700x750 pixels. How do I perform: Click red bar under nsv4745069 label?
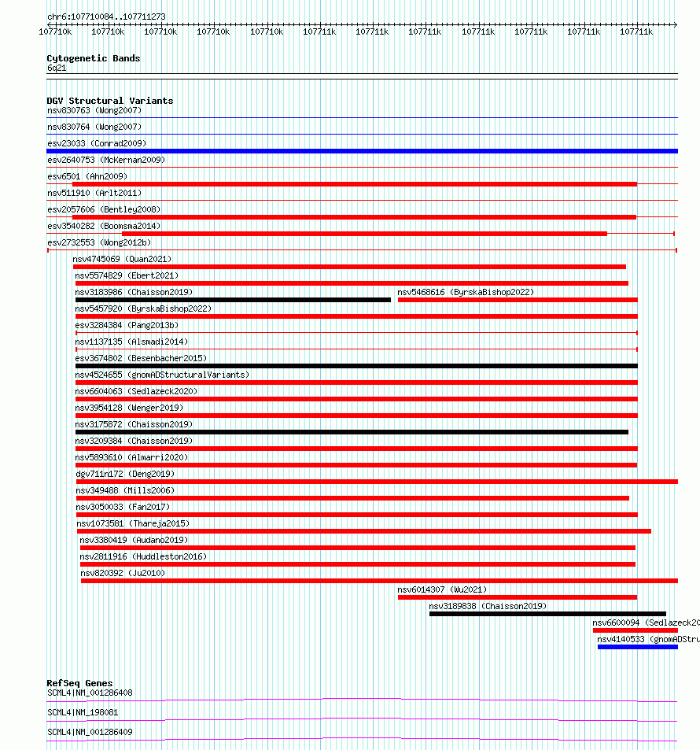[349, 267]
